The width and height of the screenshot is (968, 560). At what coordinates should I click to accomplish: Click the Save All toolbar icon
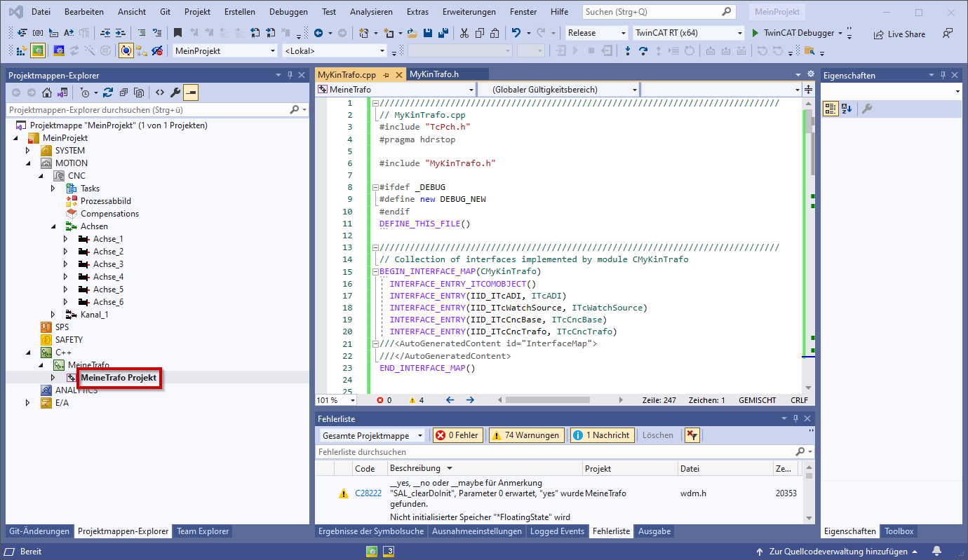[443, 33]
